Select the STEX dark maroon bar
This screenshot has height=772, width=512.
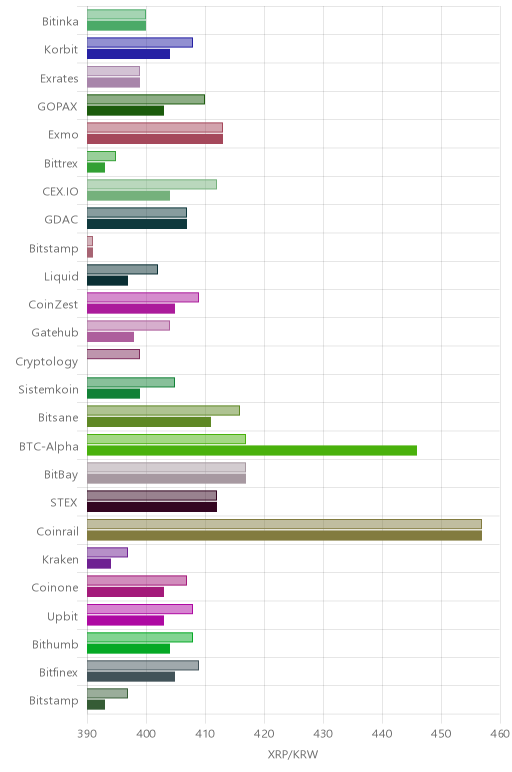tap(152, 507)
